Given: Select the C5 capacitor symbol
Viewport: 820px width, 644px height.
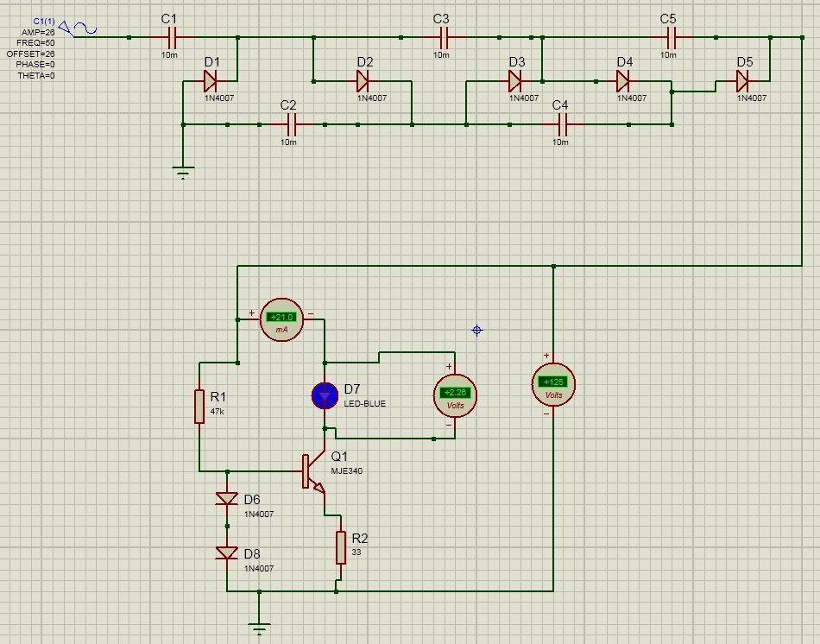Looking at the screenshot, I should coord(672,37).
